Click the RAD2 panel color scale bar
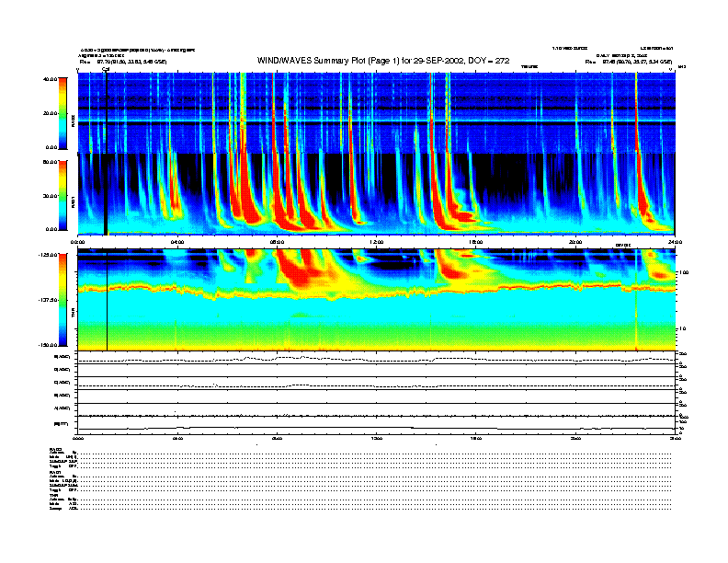 click(63, 113)
